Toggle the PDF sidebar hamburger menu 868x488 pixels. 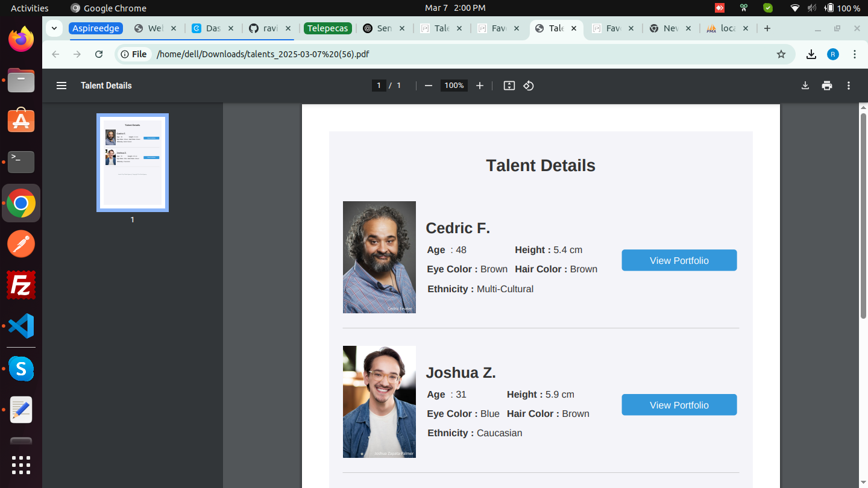pos(61,86)
